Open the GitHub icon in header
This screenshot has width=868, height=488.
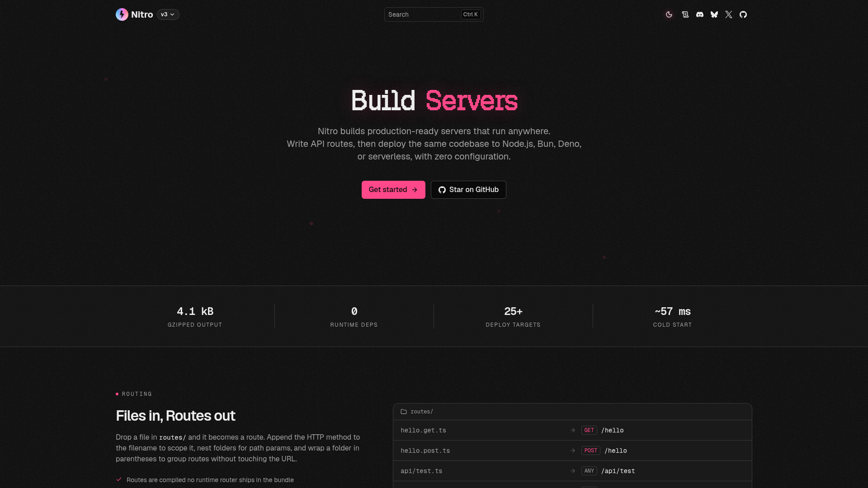[743, 14]
